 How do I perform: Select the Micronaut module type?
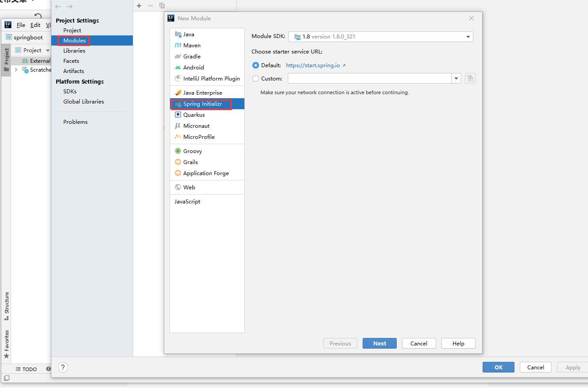(207, 126)
